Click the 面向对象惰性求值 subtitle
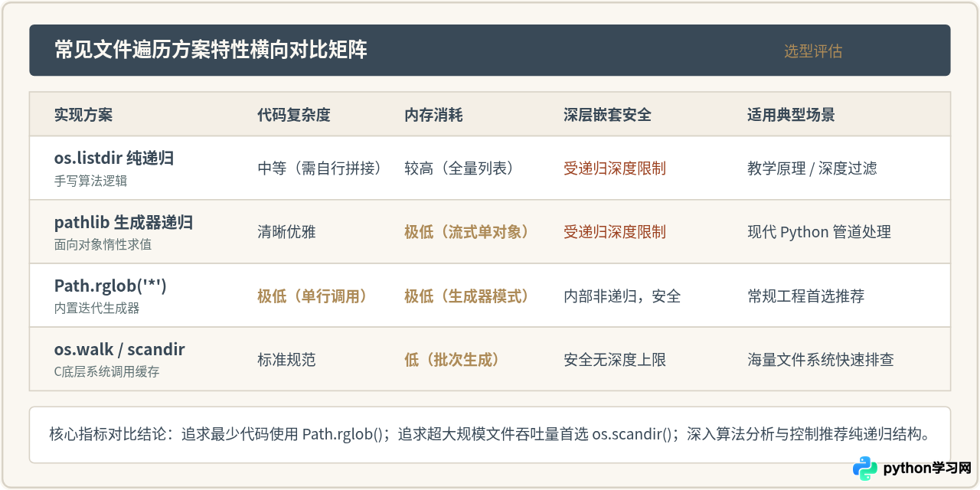This screenshot has height=490, width=980. (x=103, y=245)
